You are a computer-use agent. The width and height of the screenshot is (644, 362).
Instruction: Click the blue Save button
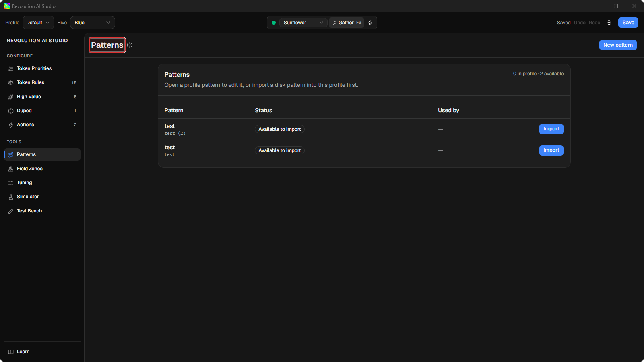click(628, 23)
